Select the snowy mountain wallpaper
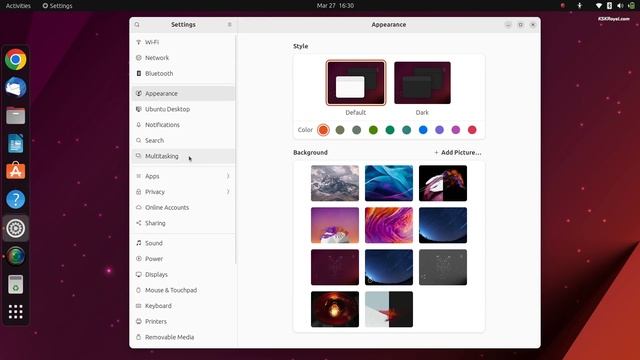640x360 pixels. coord(335,183)
